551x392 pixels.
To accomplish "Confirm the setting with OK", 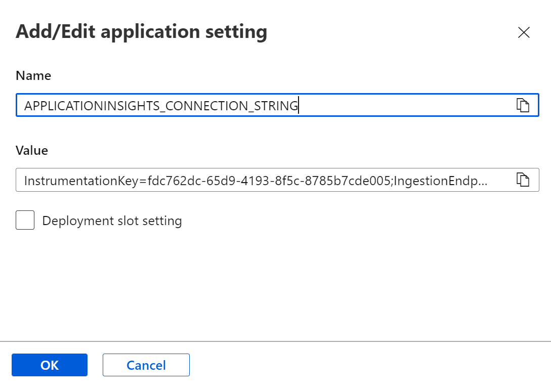I will [x=50, y=365].
